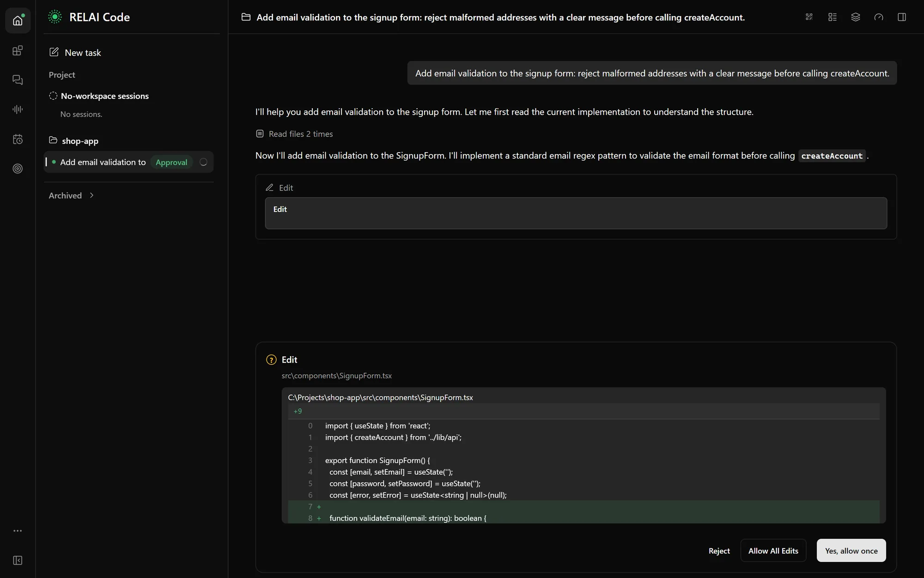The width and height of the screenshot is (924, 578).
Task: Toggle the right side panel icon
Action: [902, 17]
